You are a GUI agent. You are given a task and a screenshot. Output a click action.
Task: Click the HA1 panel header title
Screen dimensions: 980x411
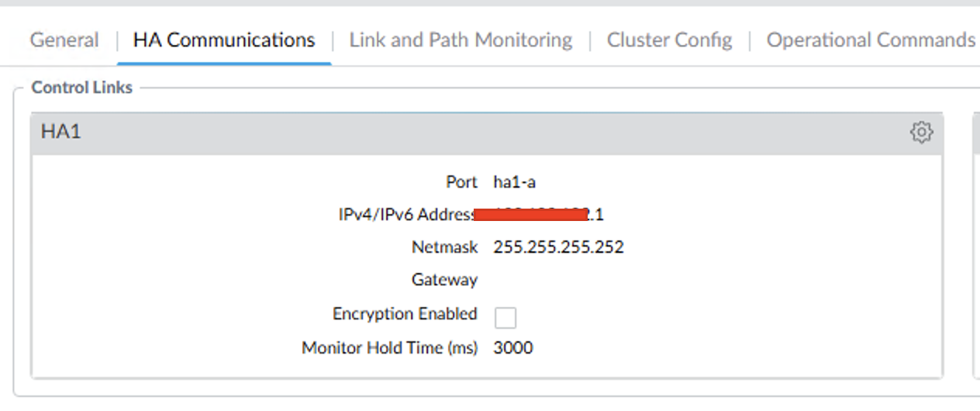coord(61,132)
